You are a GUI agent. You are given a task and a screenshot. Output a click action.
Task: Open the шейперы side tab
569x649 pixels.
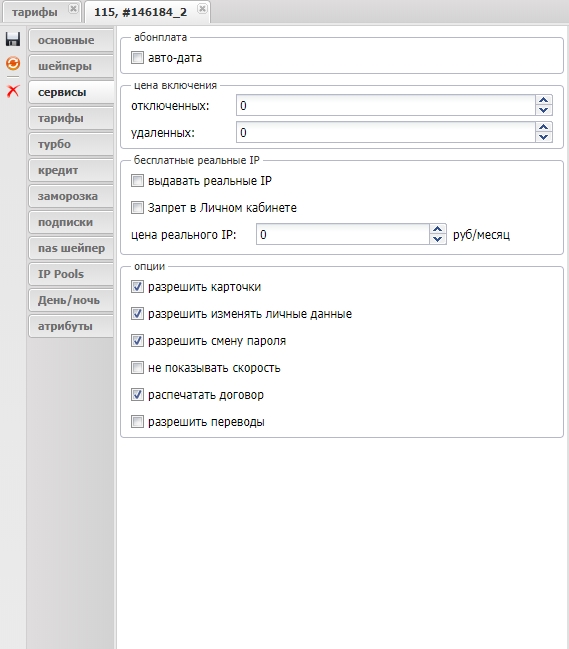point(71,66)
